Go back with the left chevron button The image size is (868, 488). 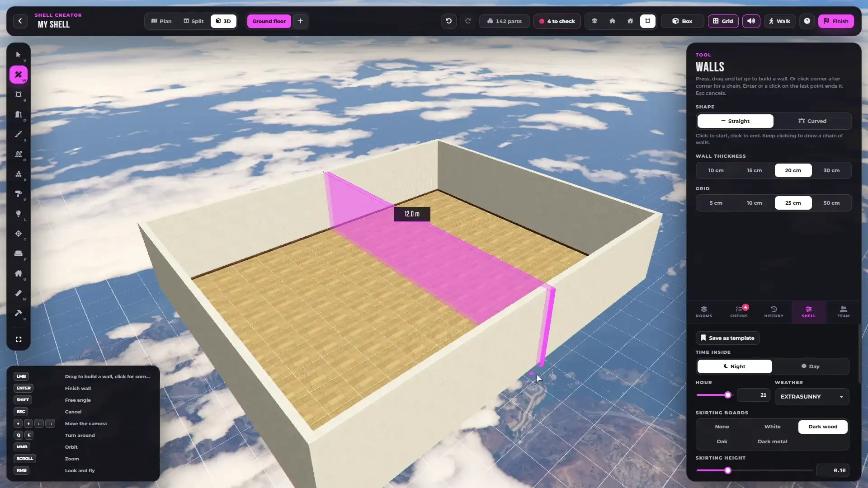click(x=20, y=21)
